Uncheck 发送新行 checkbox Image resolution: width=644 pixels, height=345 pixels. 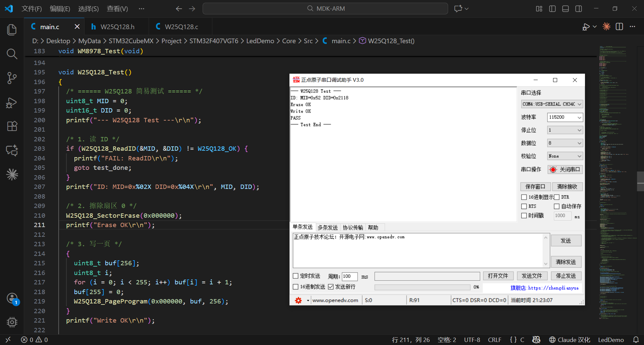331,287
